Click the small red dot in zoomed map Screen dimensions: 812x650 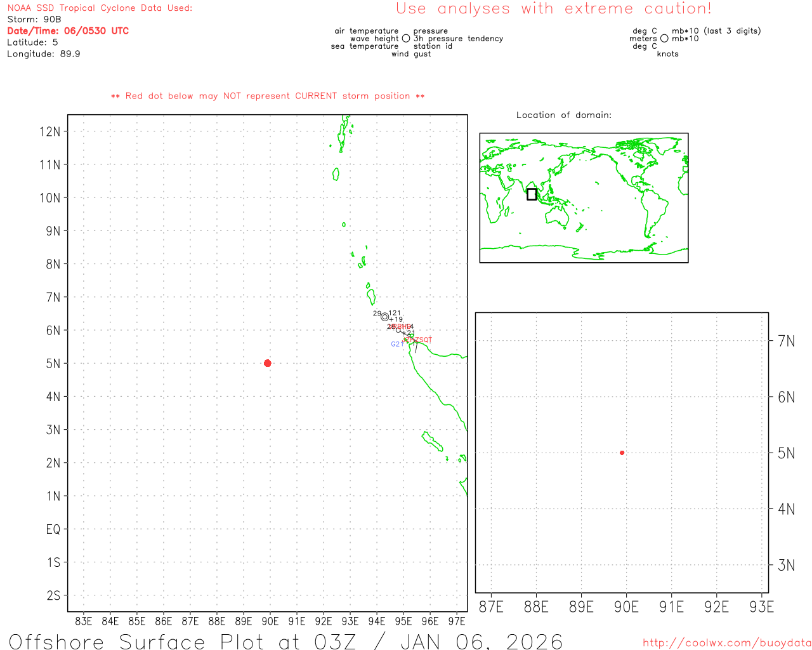(622, 453)
